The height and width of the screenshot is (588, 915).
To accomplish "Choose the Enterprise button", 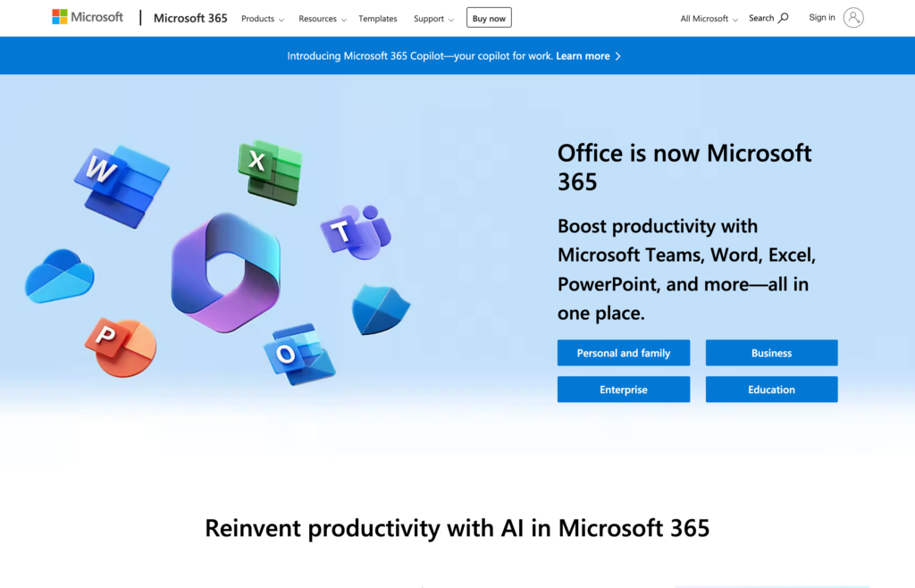I will coord(623,389).
